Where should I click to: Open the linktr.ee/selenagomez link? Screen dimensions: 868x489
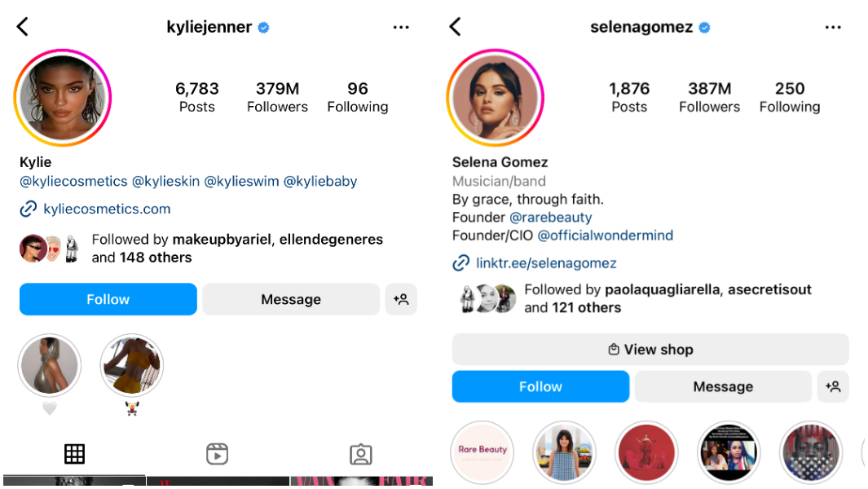tap(546, 263)
